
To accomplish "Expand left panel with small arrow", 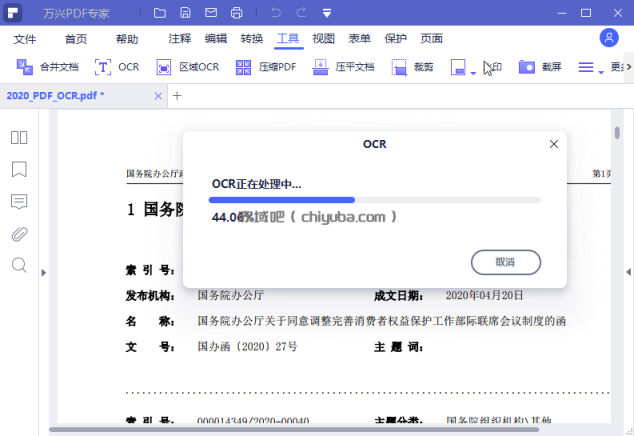I will click(x=44, y=273).
